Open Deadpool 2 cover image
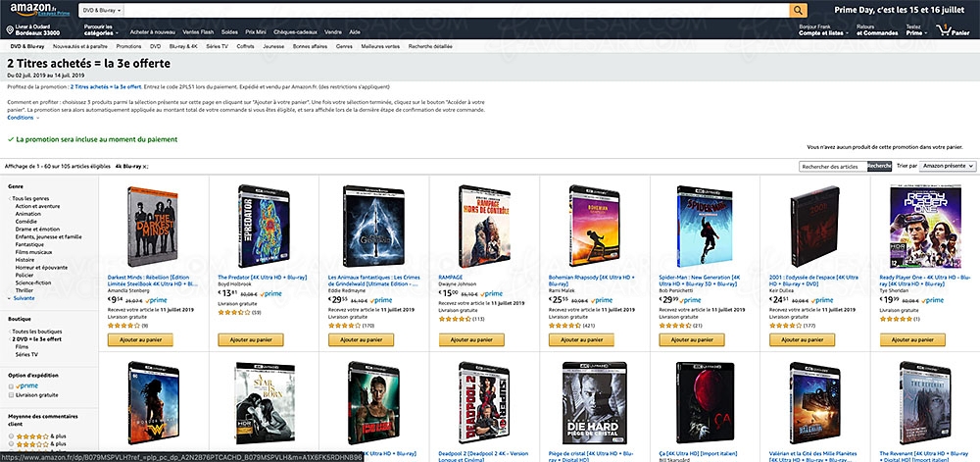Image resolution: width=980 pixels, height=462 pixels. (484, 403)
